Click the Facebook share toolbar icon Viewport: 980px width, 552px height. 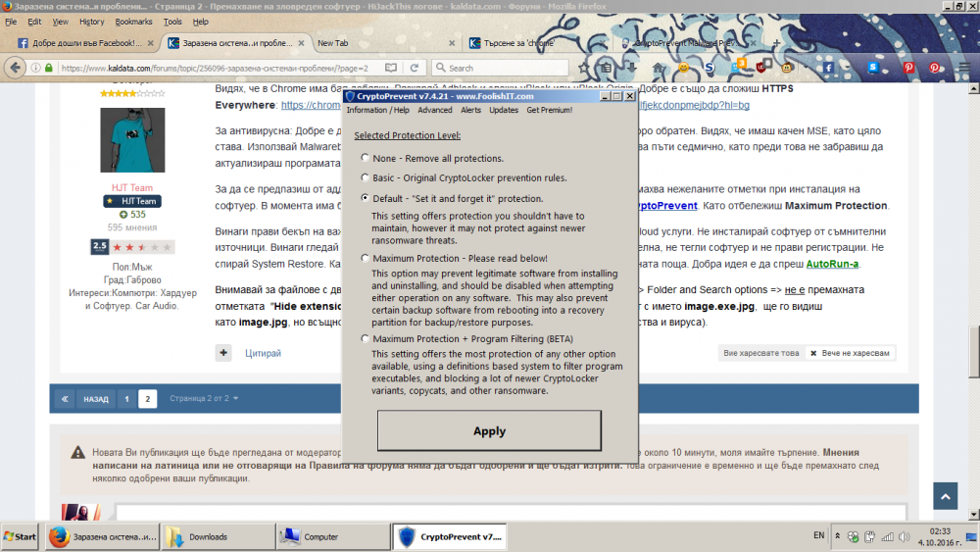829,68
